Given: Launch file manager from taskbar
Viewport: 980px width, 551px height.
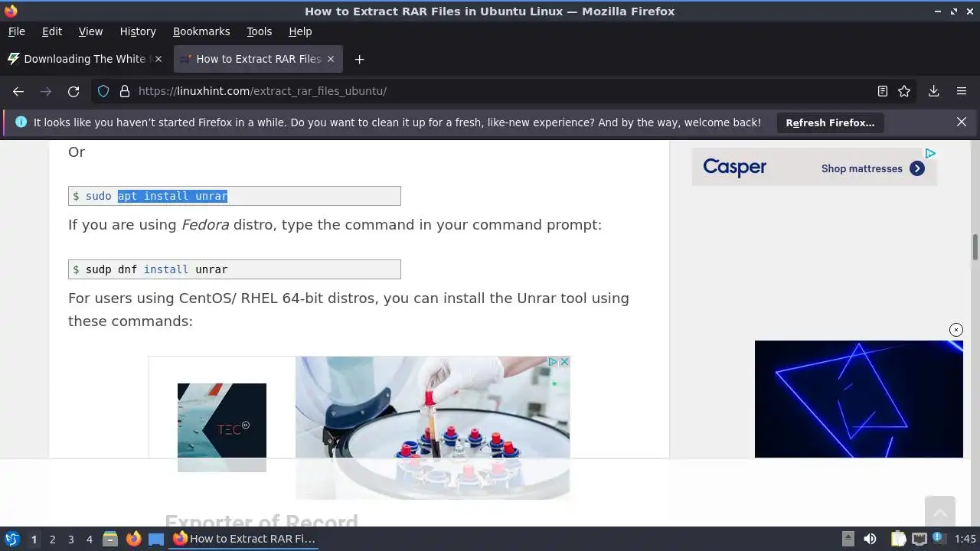Looking at the screenshot, I should point(110,539).
